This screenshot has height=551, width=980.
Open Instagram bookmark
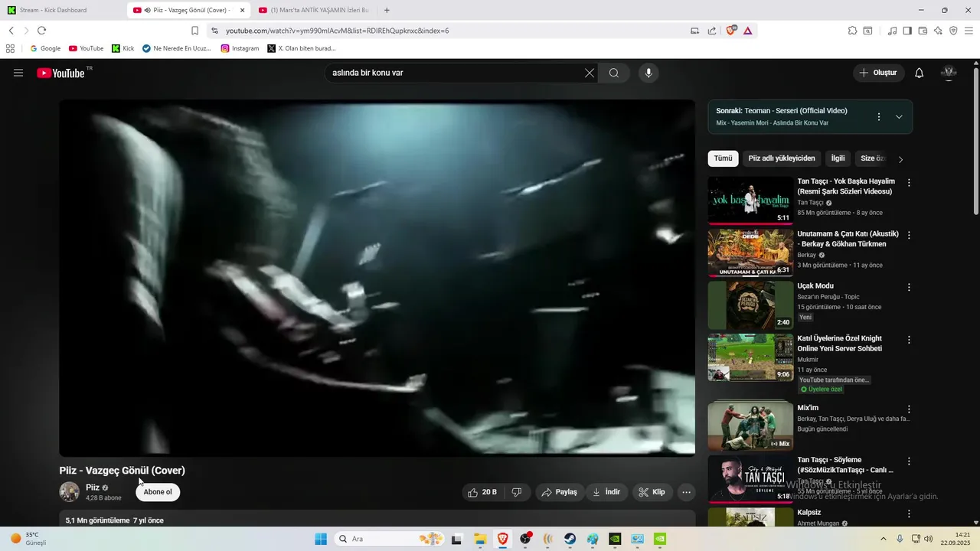[240, 48]
